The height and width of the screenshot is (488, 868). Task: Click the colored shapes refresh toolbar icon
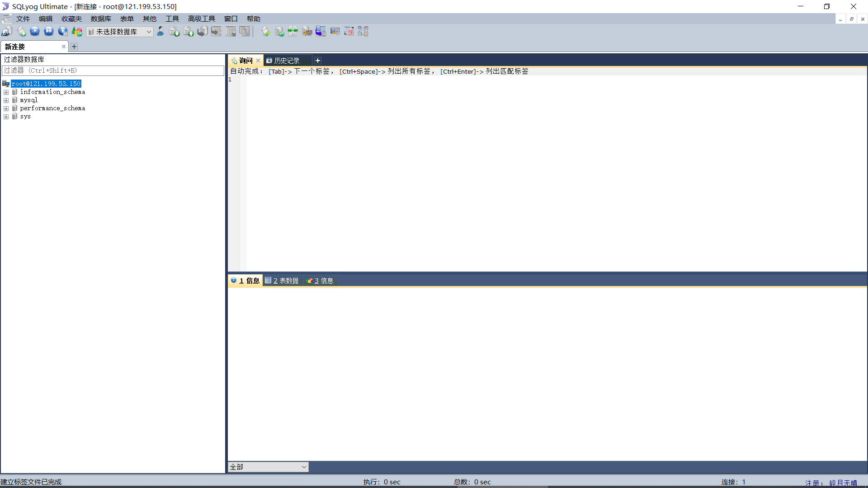pyautogui.click(x=77, y=31)
